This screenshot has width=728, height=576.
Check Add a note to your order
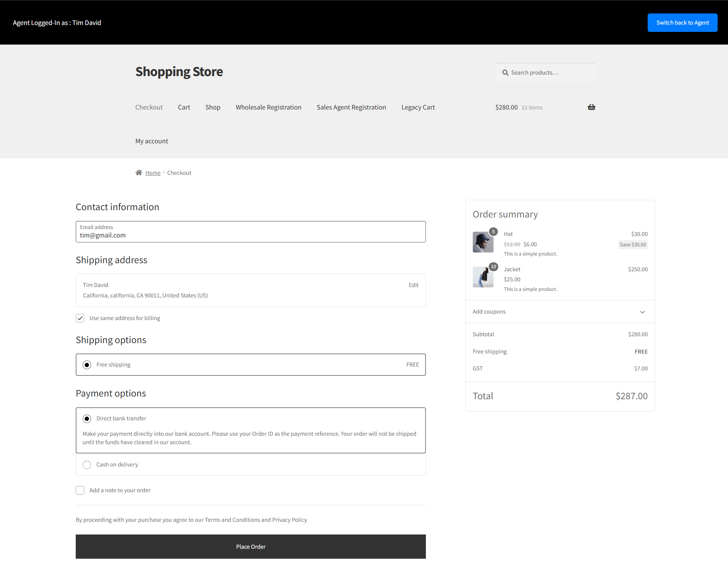(80, 490)
